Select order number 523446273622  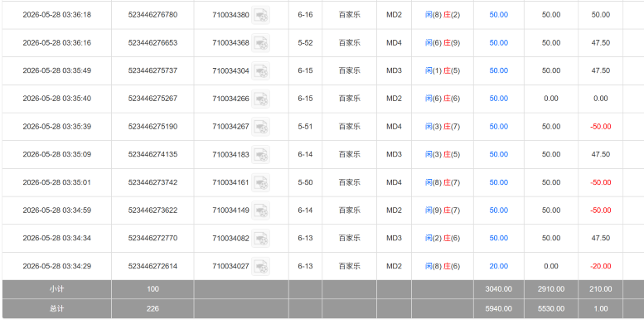pos(153,210)
